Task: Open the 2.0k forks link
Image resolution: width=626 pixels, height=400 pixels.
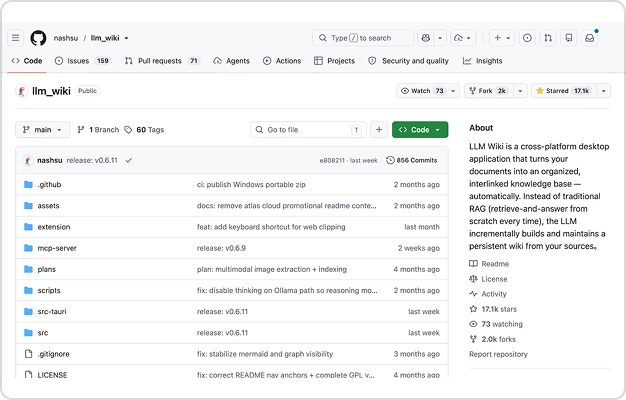Action: (493, 339)
